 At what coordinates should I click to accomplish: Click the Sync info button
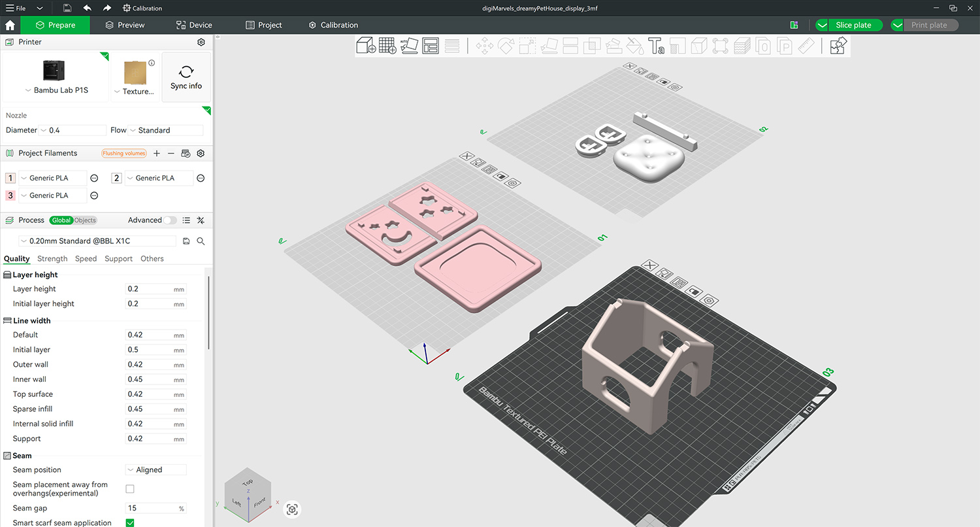click(x=186, y=77)
